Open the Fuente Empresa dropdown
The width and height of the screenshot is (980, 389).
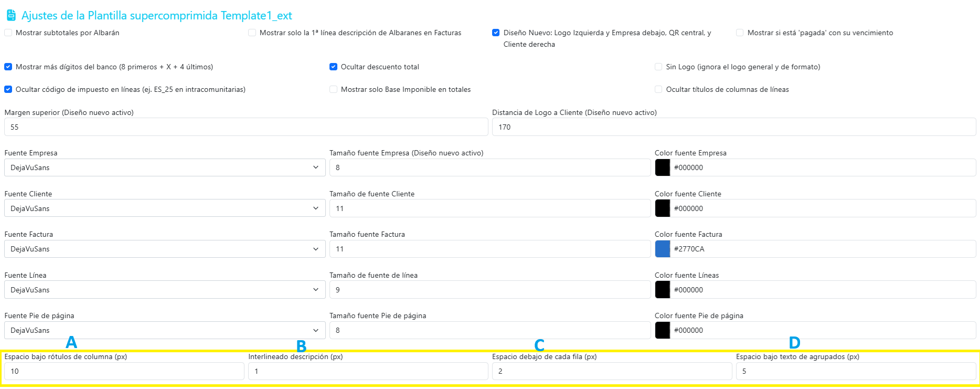point(165,167)
